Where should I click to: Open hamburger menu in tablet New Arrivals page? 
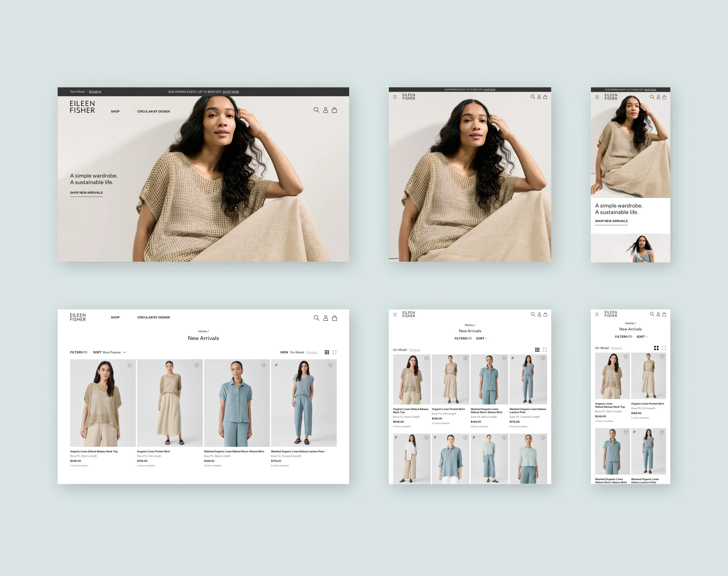click(x=395, y=315)
